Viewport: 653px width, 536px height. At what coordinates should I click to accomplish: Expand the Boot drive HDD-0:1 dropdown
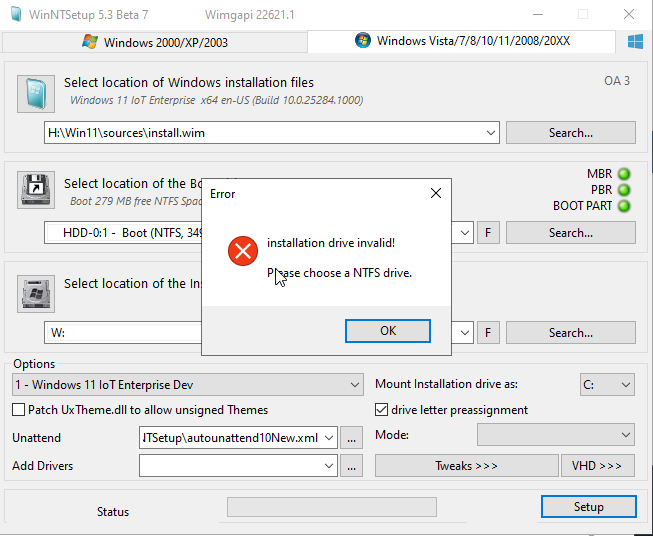tap(465, 233)
